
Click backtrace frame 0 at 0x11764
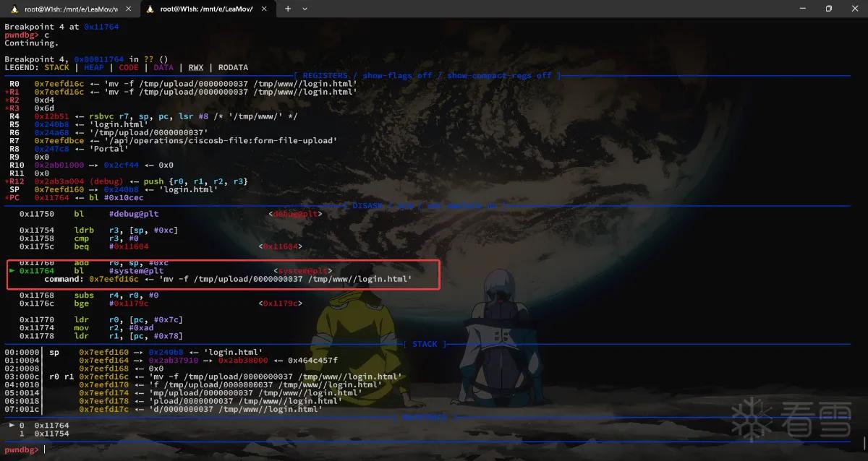pos(38,426)
